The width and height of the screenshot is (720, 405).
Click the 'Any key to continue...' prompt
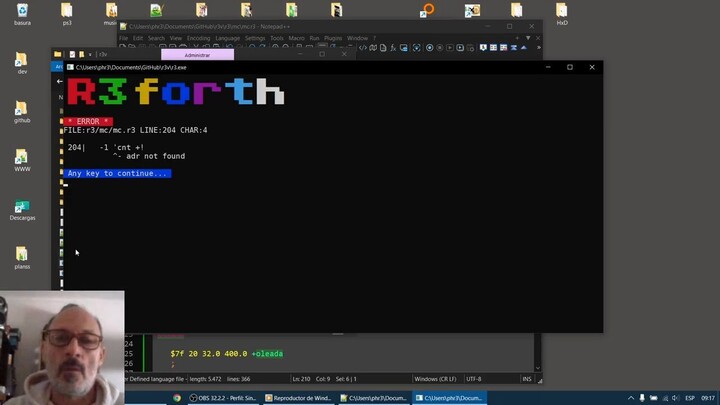pyautogui.click(x=117, y=173)
